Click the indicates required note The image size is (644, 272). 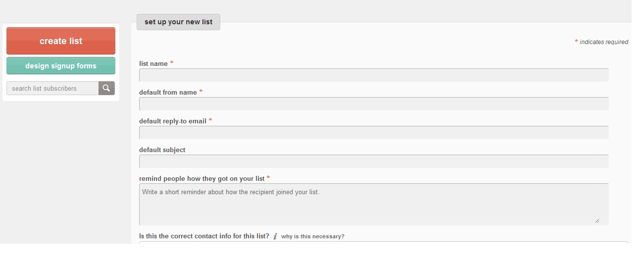(x=603, y=42)
